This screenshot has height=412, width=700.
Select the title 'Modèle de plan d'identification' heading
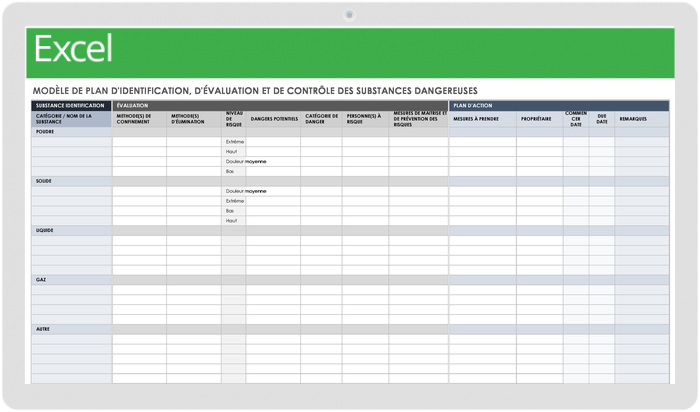[255, 91]
